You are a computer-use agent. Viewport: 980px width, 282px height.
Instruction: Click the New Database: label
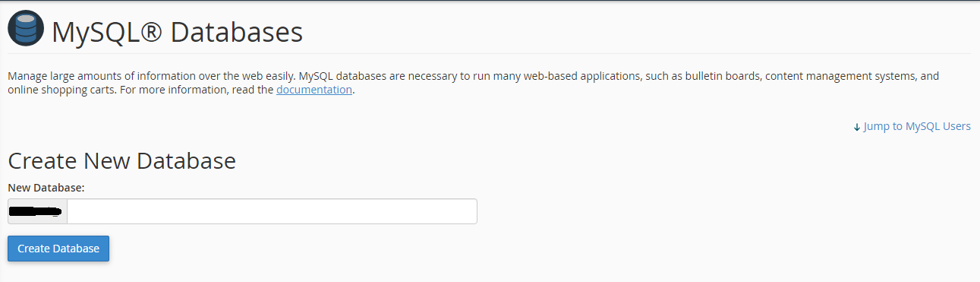click(46, 187)
